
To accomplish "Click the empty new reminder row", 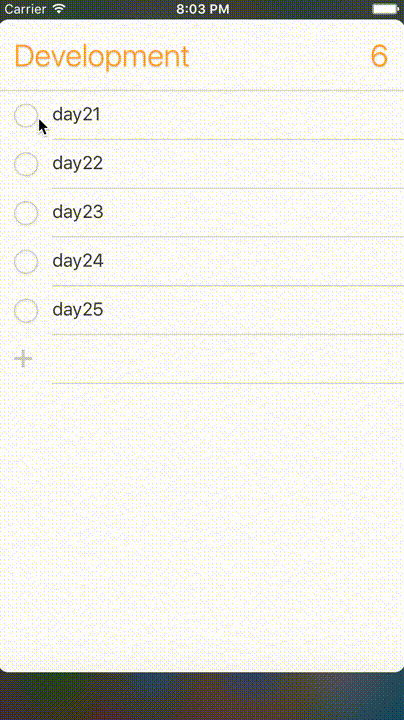I will pos(228,359).
